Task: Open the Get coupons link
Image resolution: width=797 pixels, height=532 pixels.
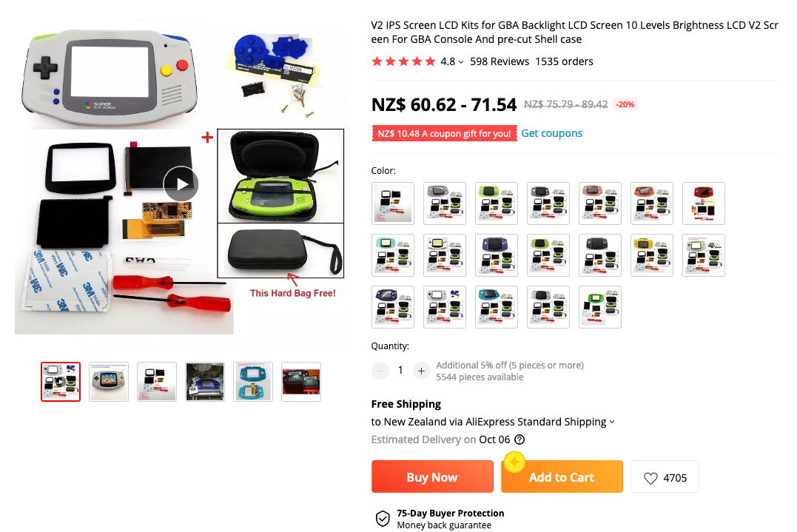Action: tap(551, 133)
